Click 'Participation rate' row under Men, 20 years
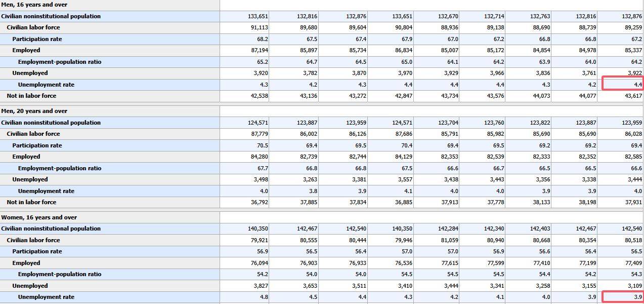 click(x=37, y=145)
